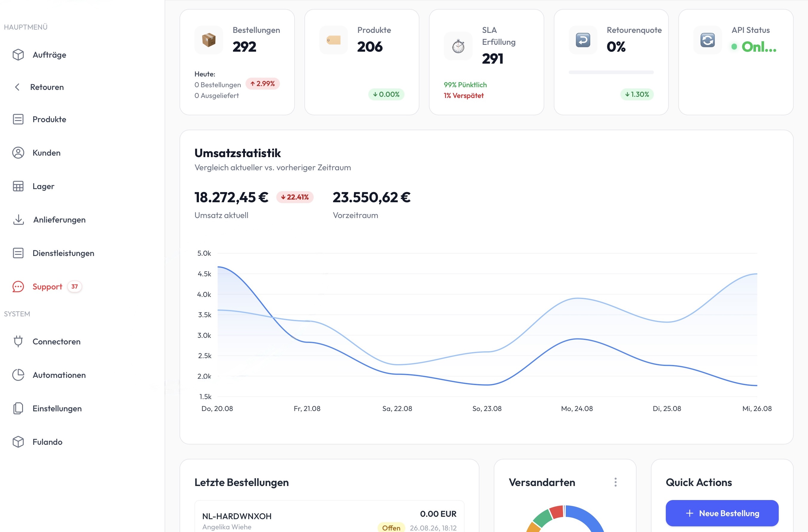
Task: Click the green segment of Versandarten donut
Action: [542, 519]
